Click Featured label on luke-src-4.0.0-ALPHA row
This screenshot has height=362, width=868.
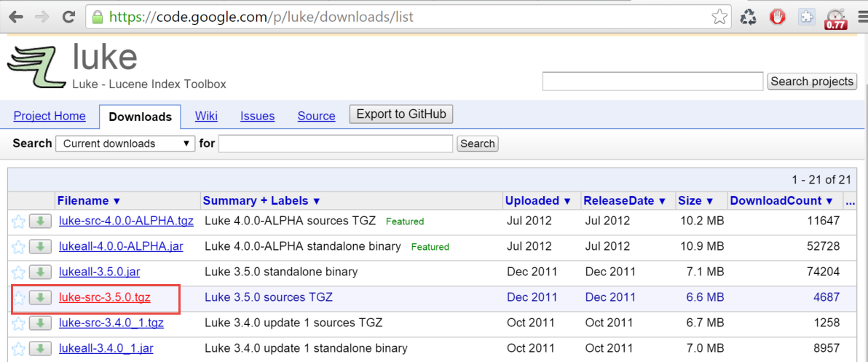click(x=405, y=222)
